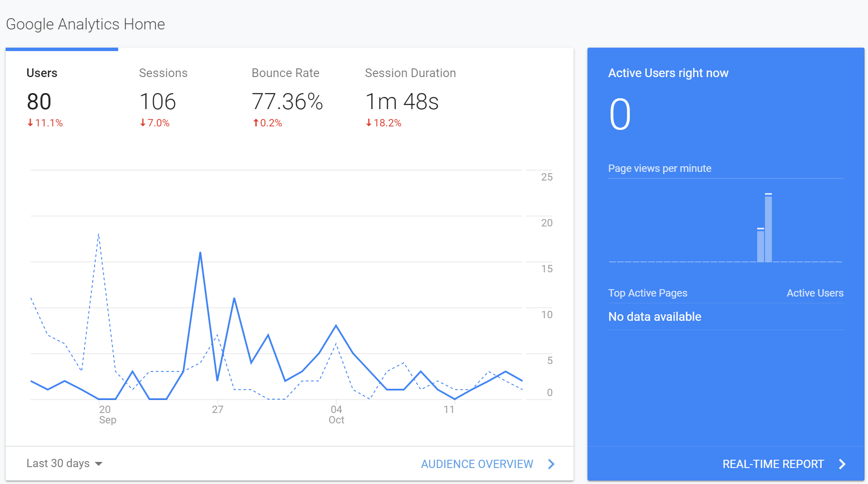Click the arrow beside Audience Overview
This screenshot has width=868, height=484.
click(x=551, y=464)
